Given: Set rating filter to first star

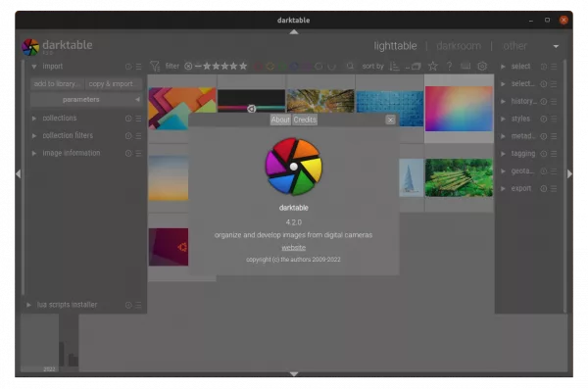Looking at the screenshot, I should (x=207, y=67).
